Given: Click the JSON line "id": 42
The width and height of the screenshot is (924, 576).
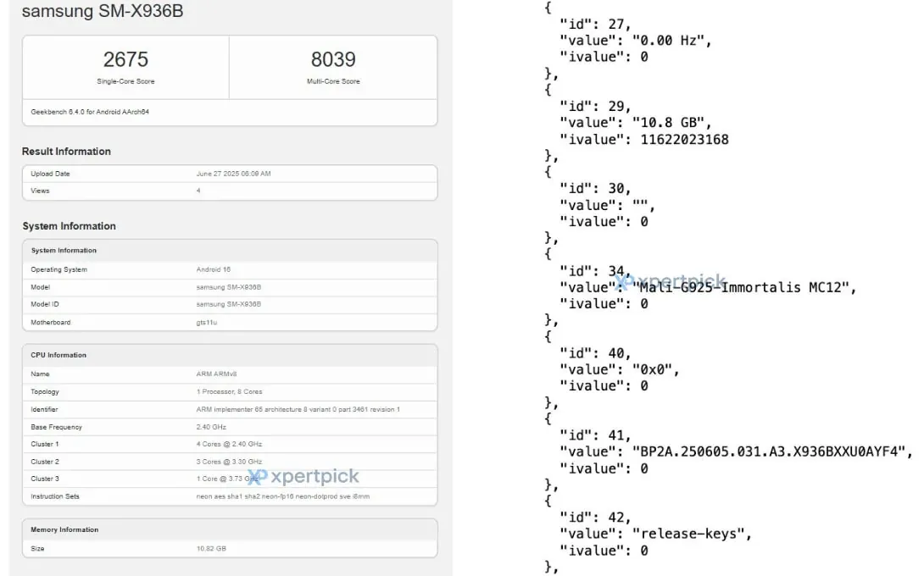Looking at the screenshot, I should (x=595, y=518).
